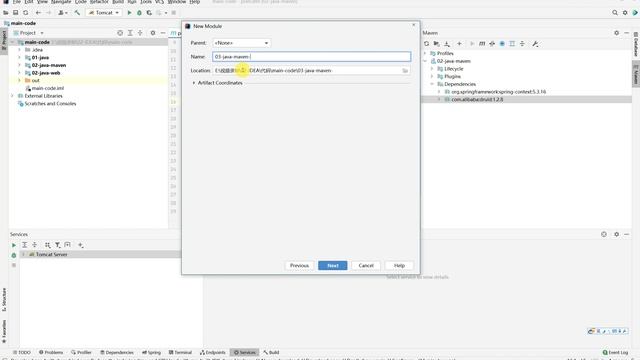Expand Lifecycle node in Maven panel

[432, 69]
